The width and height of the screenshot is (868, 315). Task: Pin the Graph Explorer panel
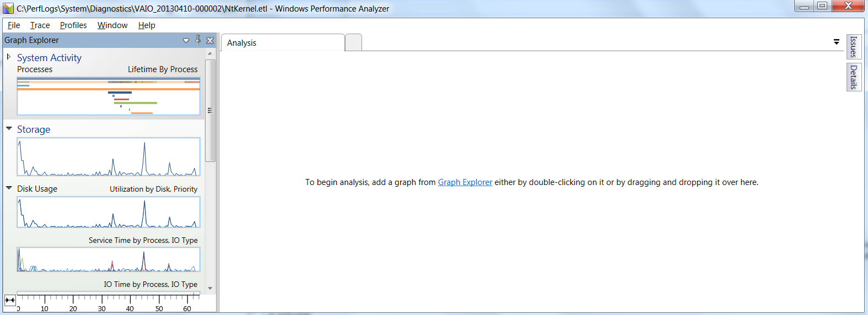198,40
